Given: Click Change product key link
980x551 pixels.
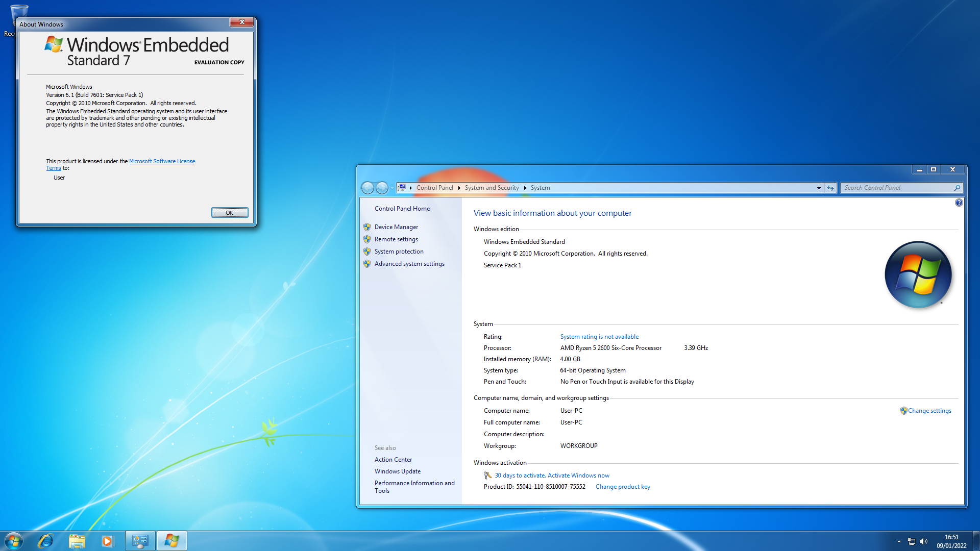Looking at the screenshot, I should coord(623,487).
